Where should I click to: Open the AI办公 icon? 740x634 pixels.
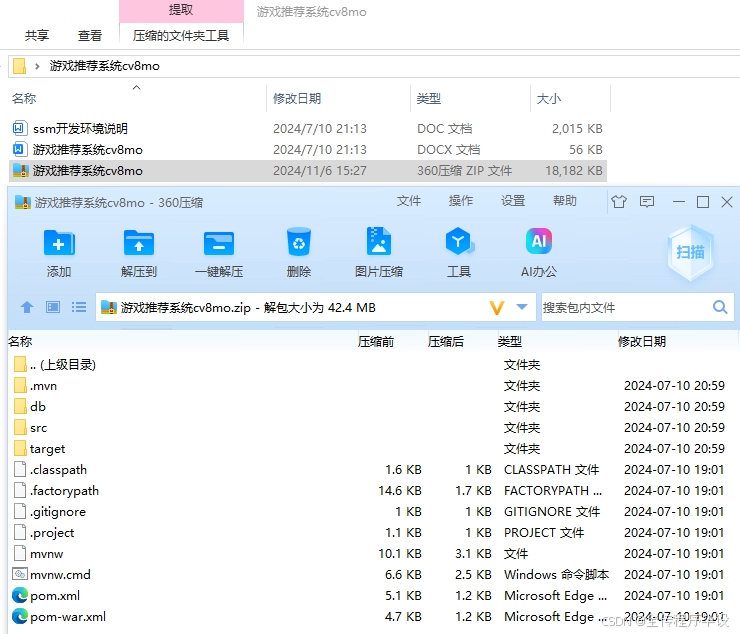(539, 241)
